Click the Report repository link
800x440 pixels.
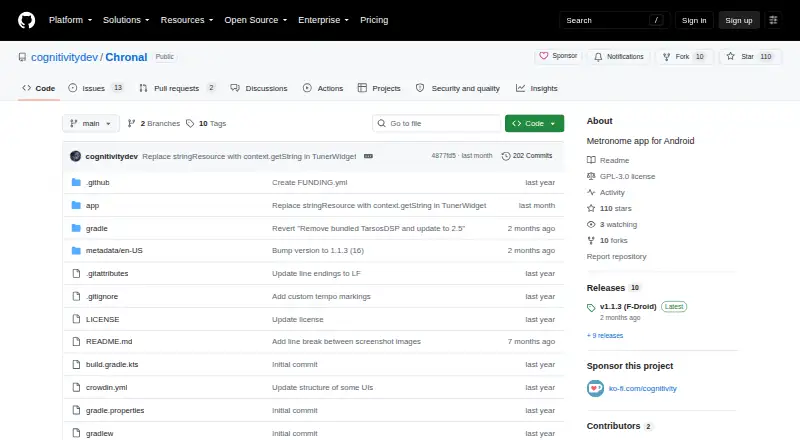(x=616, y=256)
